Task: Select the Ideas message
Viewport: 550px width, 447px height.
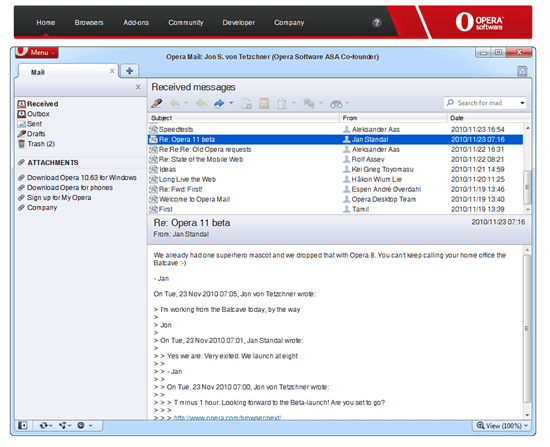Action: pos(336,169)
